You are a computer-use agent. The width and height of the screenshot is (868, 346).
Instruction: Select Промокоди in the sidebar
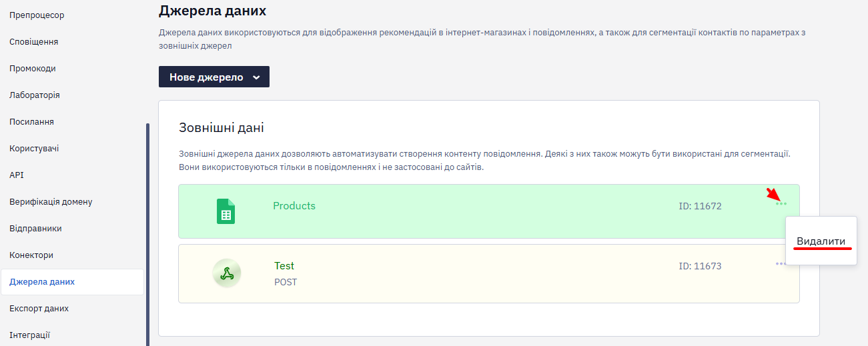pos(33,68)
